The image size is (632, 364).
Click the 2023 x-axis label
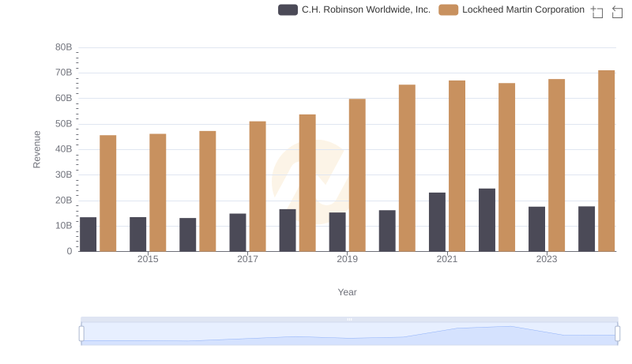coord(547,259)
